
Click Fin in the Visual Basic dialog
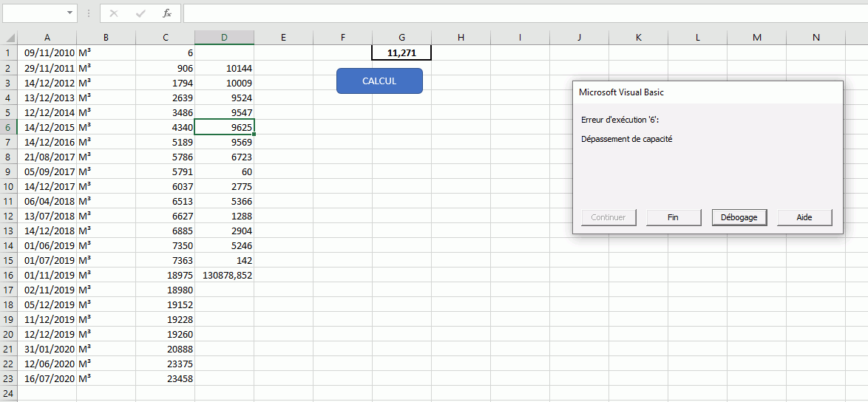click(673, 217)
